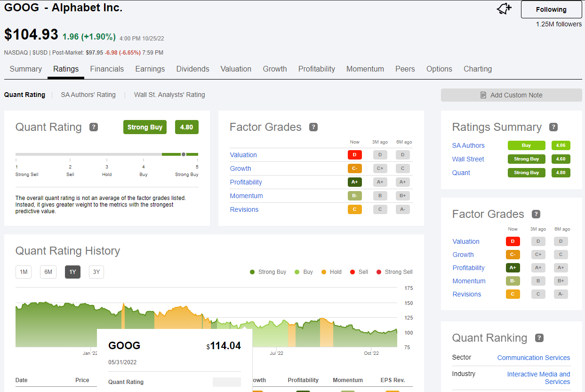Image resolution: width=585 pixels, height=392 pixels.
Task: Click Valuation link in center Factor Grades
Action: click(243, 155)
